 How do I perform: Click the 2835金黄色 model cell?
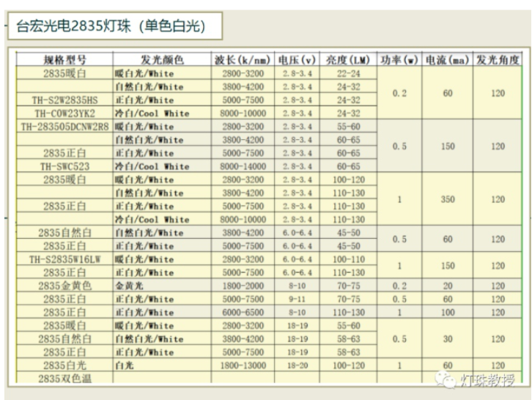(x=64, y=286)
